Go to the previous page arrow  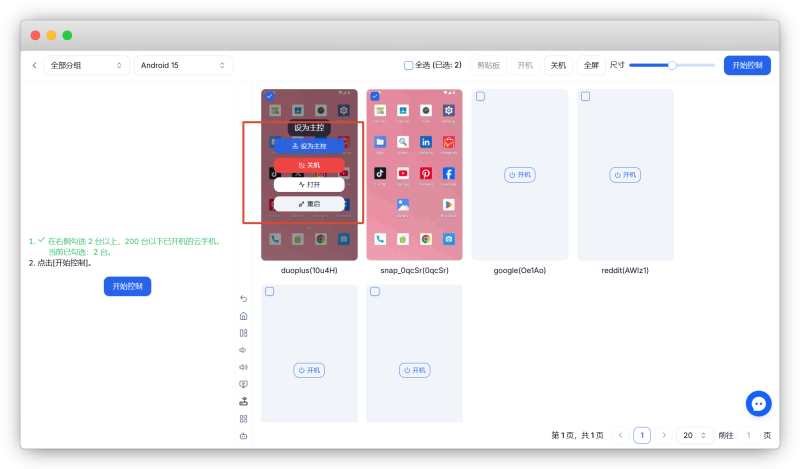click(x=620, y=435)
